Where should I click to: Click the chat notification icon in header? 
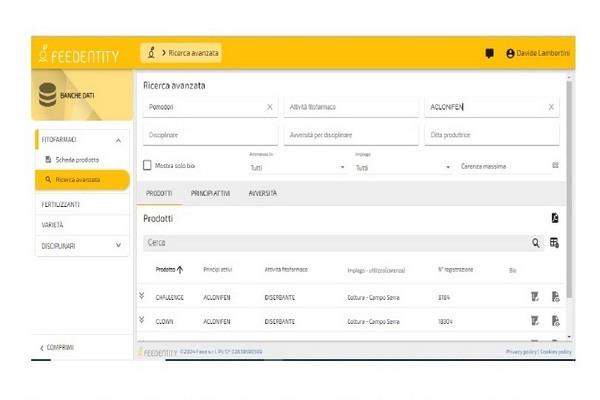[489, 53]
